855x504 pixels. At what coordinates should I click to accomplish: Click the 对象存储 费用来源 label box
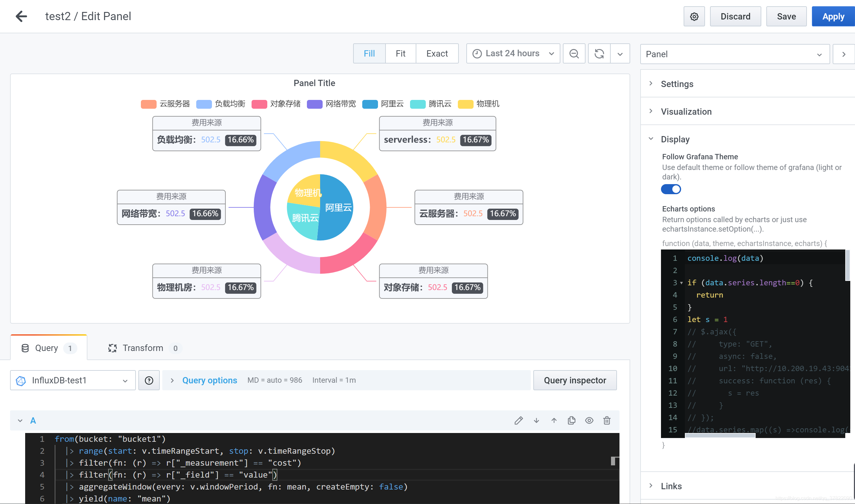click(433, 281)
